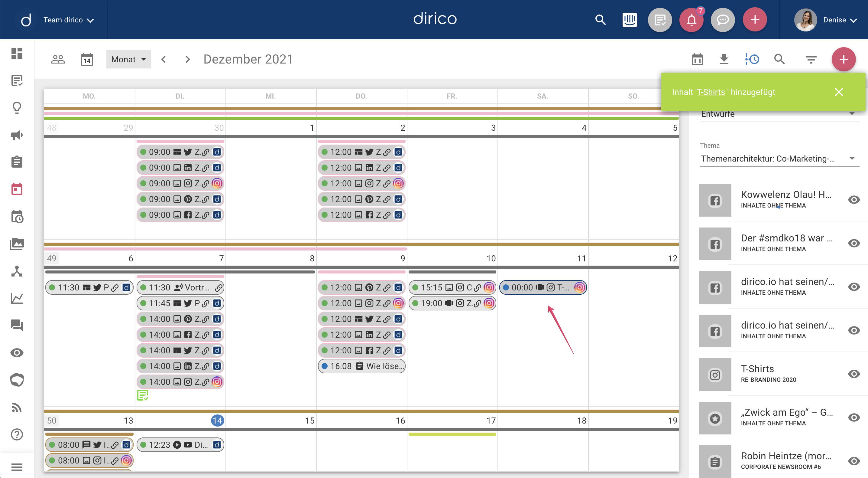
Task: Open the calendar search magnifier icon
Action: [x=779, y=59]
